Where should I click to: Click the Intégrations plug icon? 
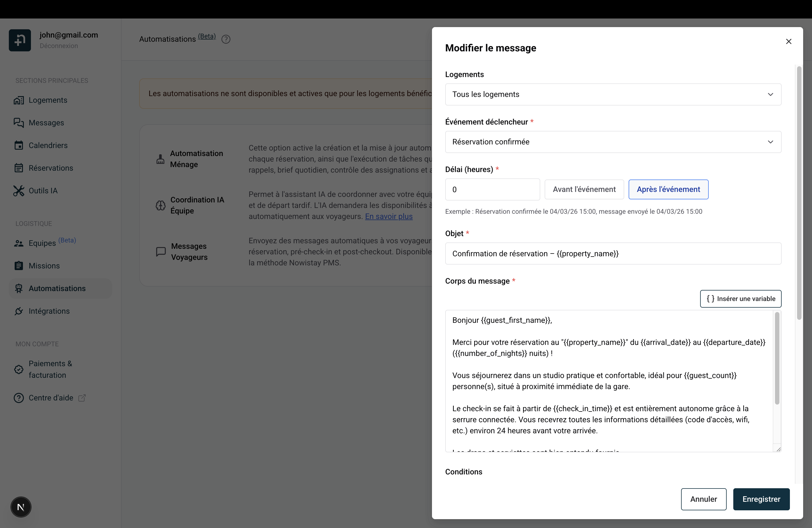coord(19,311)
